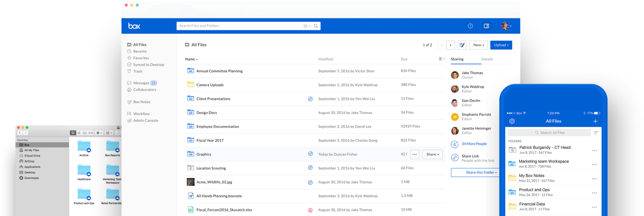Tap the plus icon in mobile app
The image size is (644, 216).
[x=595, y=121]
